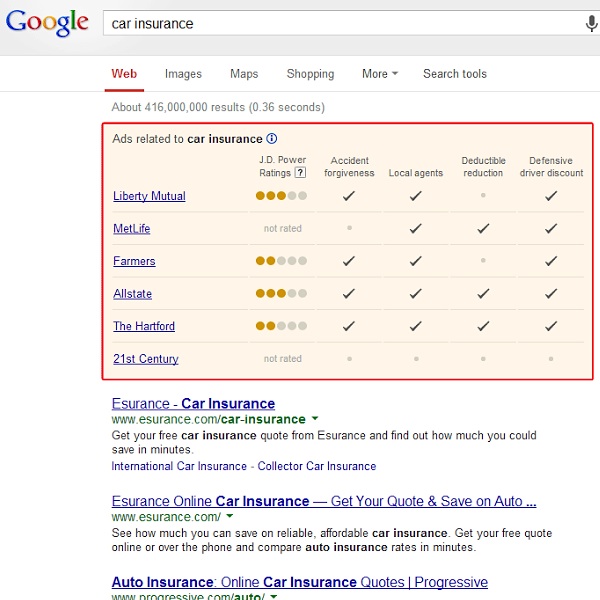Click Liberty Mutual's star rating dots

pyautogui.click(x=281, y=196)
